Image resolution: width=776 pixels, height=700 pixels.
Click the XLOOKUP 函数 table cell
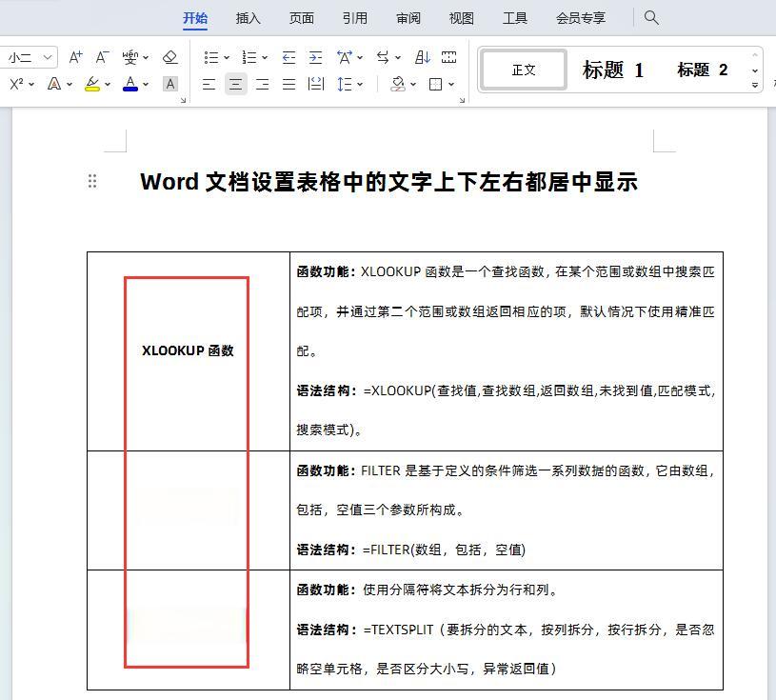tap(188, 350)
